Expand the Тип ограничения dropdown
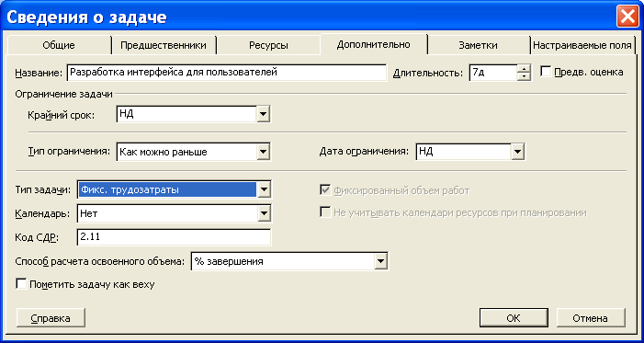The width and height of the screenshot is (644, 343). [263, 152]
